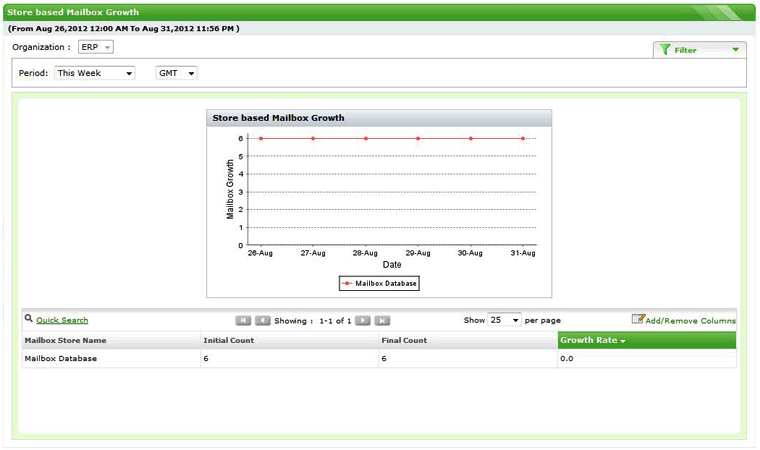Click the Date axis label
This screenshot has width=760, height=450.
[392, 265]
